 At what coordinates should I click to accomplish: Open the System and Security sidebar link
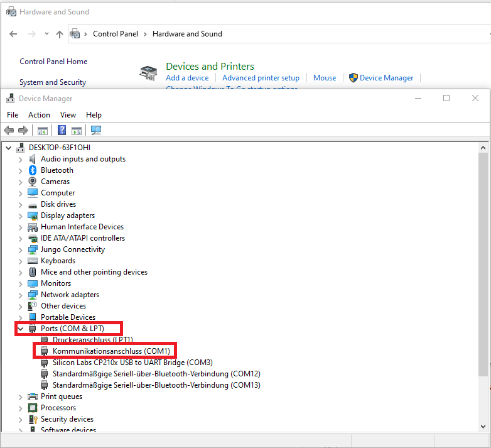point(53,82)
